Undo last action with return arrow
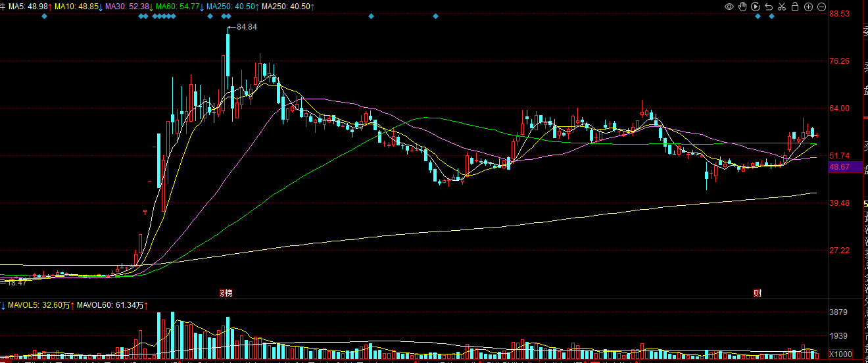The height and width of the screenshot is (363, 868). pyautogui.click(x=769, y=7)
